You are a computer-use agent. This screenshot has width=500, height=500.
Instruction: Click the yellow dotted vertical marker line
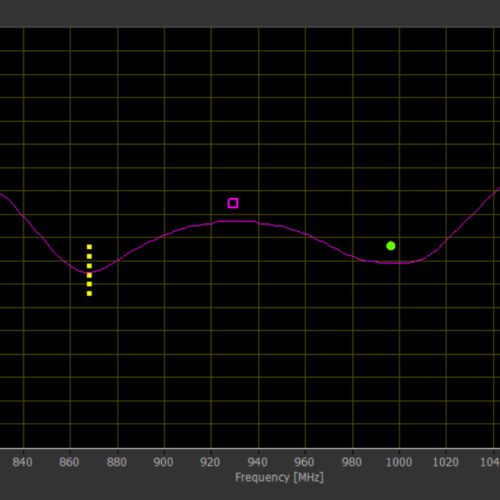pos(89,270)
